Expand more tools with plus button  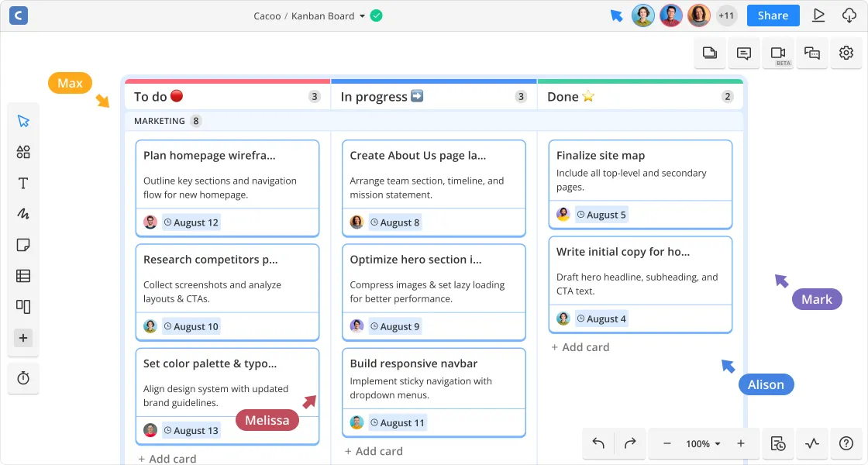click(23, 338)
